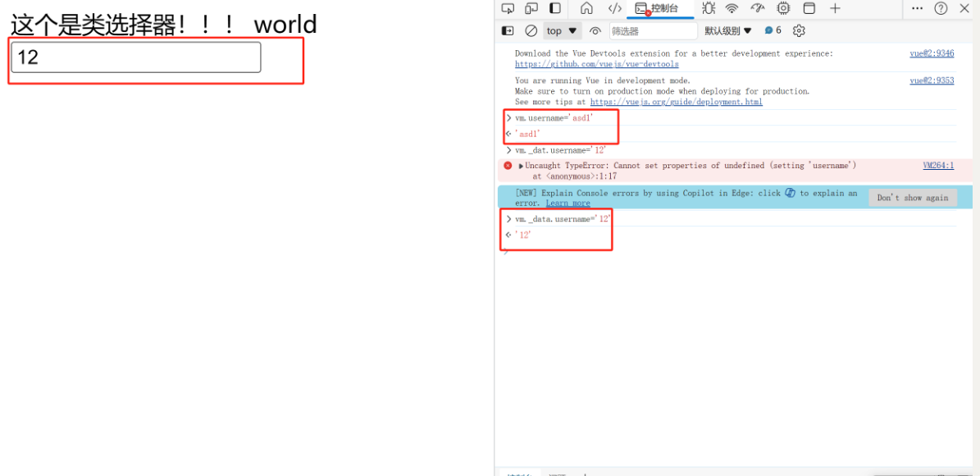
Task: Click the vm._data.username='12' console entry
Action: point(563,219)
